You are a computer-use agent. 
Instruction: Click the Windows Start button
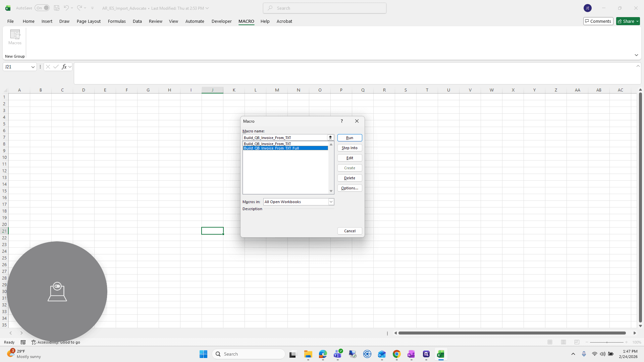pos(203,354)
